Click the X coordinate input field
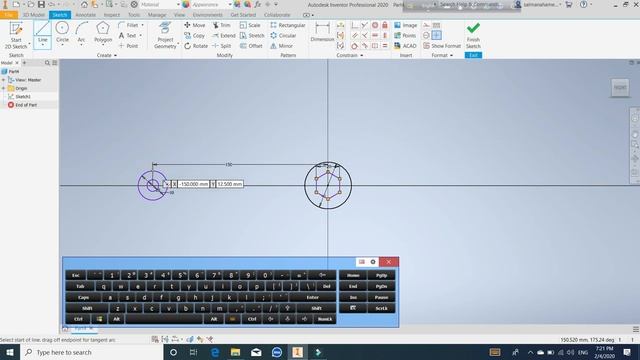Viewport: 640px width, 360px height. [194, 184]
